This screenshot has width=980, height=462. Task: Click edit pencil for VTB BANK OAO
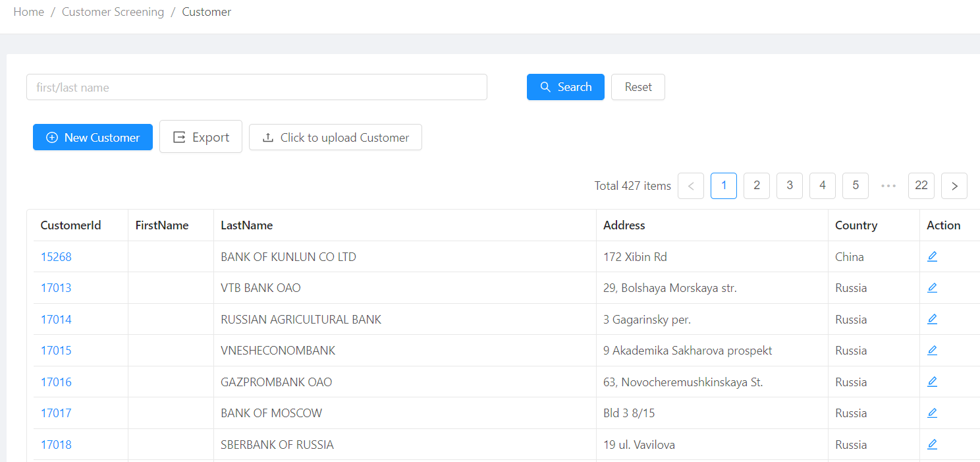point(932,287)
